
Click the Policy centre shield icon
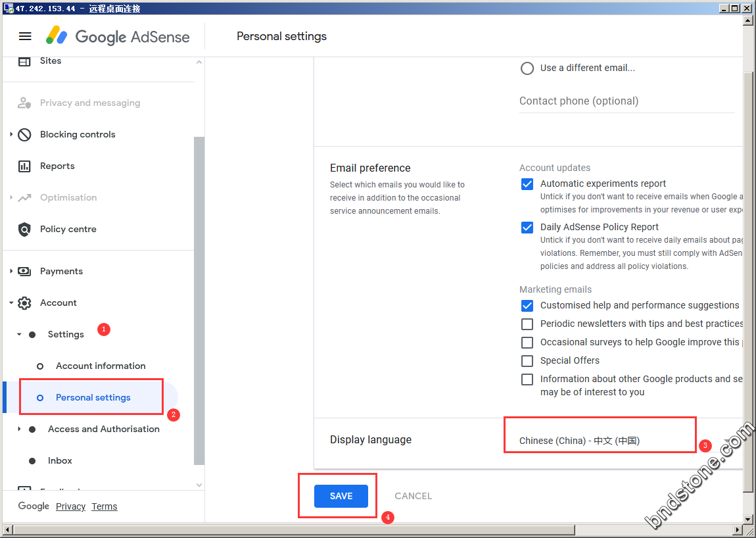click(x=24, y=229)
